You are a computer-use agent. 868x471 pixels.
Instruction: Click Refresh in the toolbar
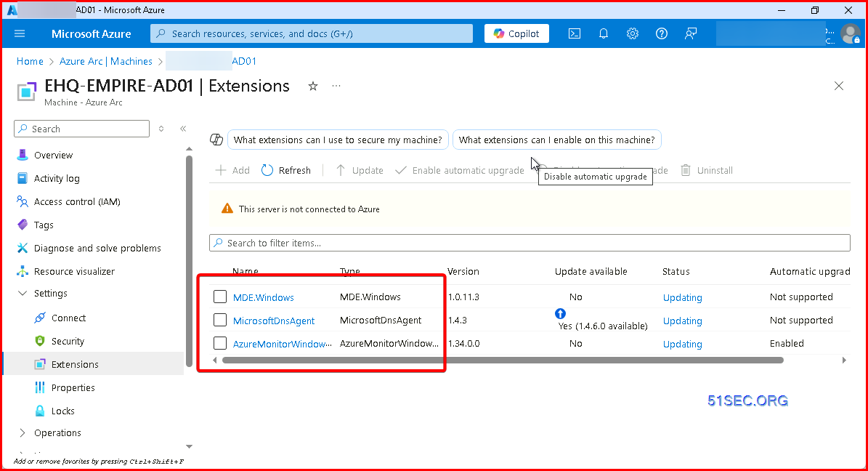(x=286, y=170)
